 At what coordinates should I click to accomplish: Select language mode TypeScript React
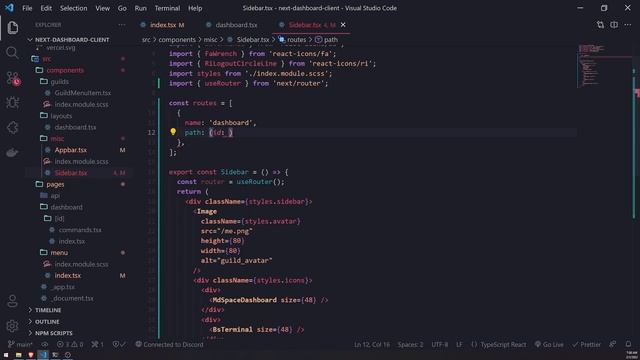(499, 344)
